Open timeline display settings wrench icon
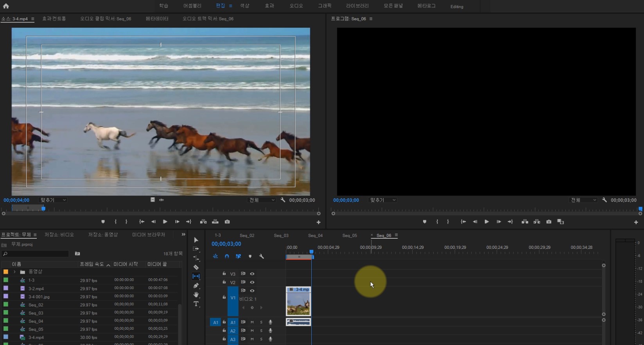 click(x=262, y=256)
